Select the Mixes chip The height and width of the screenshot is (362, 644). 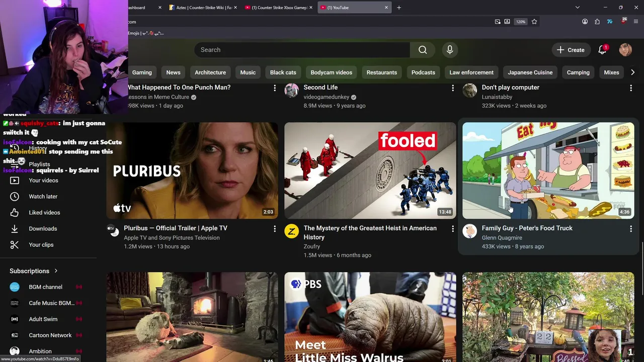[611, 72]
